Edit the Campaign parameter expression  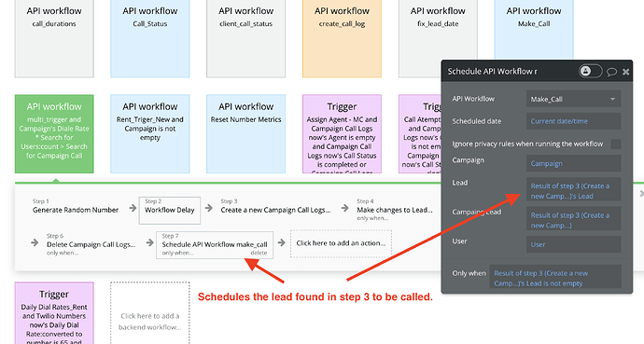pyautogui.click(x=573, y=163)
